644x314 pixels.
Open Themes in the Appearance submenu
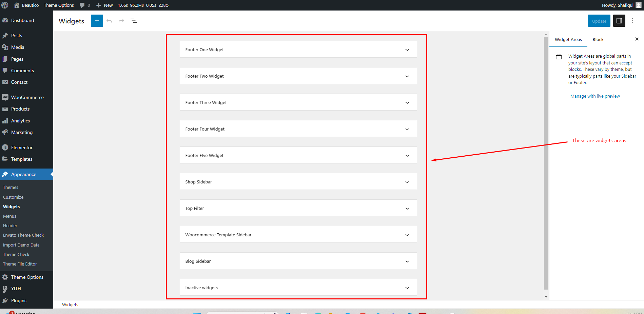click(11, 187)
